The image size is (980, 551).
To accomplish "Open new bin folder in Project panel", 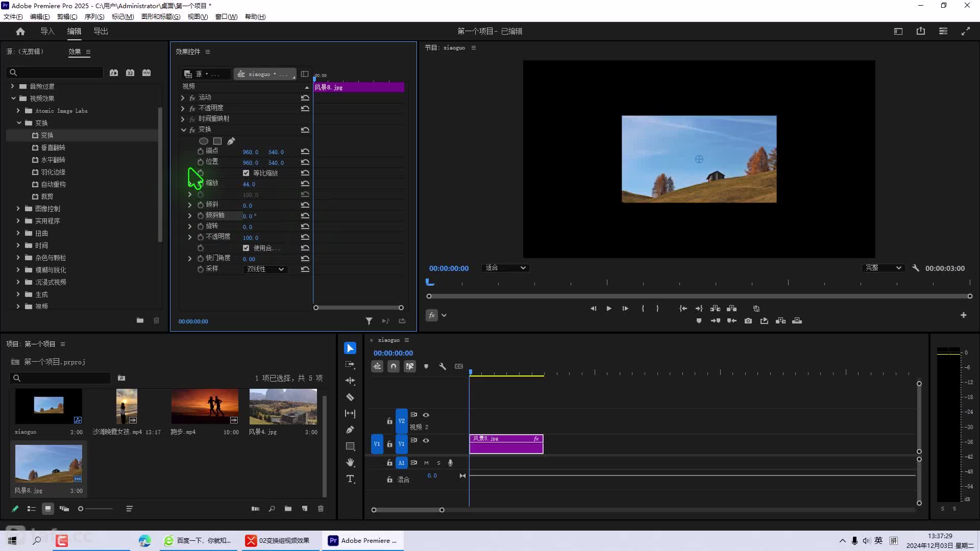I will [x=288, y=509].
